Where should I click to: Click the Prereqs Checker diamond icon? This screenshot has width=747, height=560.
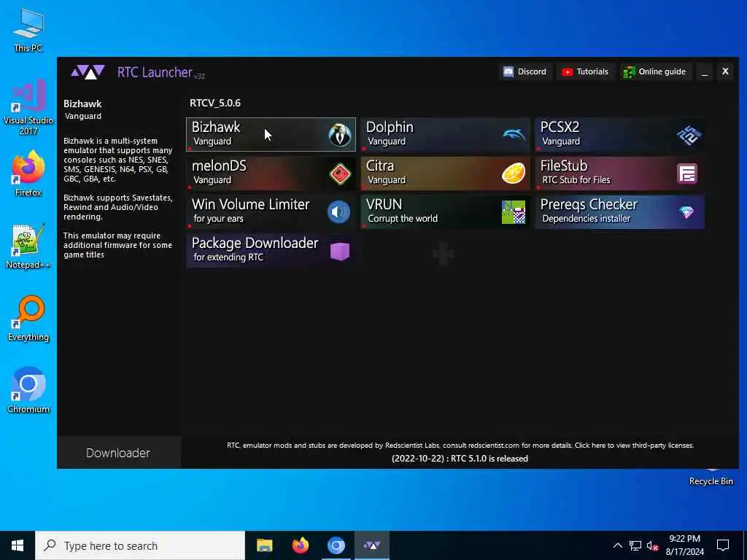(686, 212)
